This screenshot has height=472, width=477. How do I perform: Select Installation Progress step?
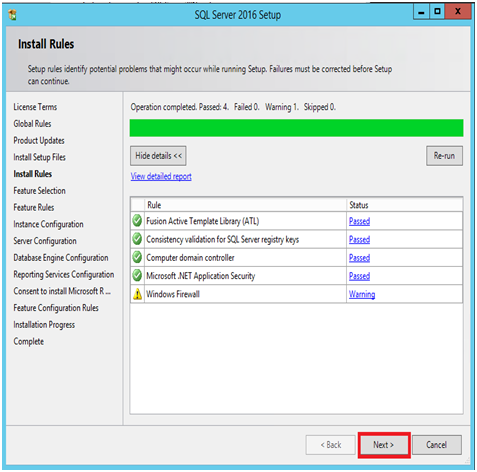point(44,325)
